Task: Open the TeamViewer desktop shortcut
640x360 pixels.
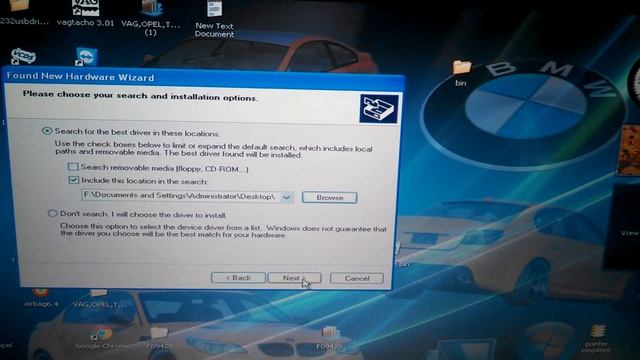Action: (86, 57)
